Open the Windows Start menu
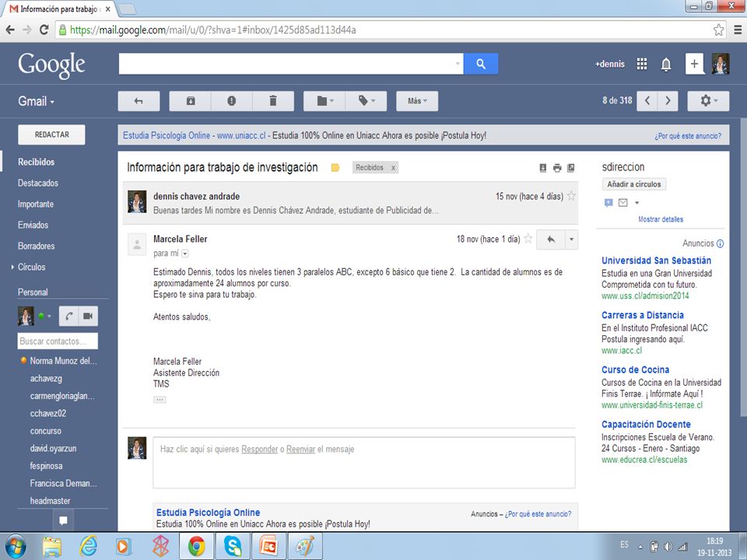This screenshot has width=747, height=560. pyautogui.click(x=16, y=547)
